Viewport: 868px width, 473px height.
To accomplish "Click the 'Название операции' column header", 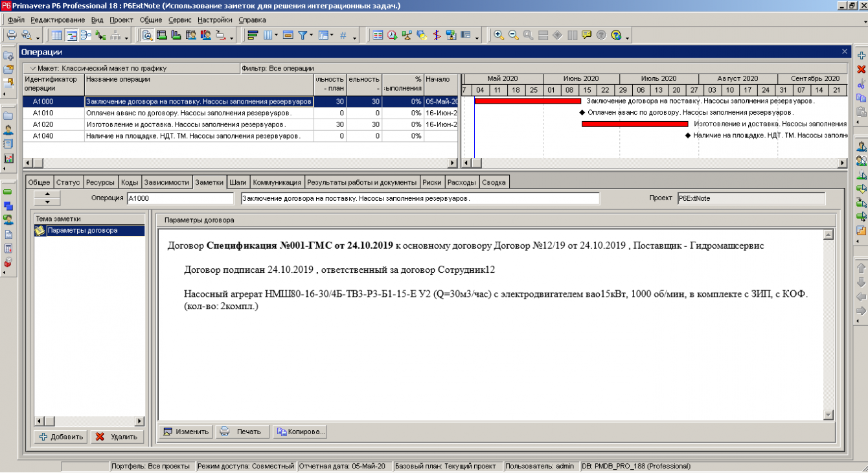I will pyautogui.click(x=199, y=84).
